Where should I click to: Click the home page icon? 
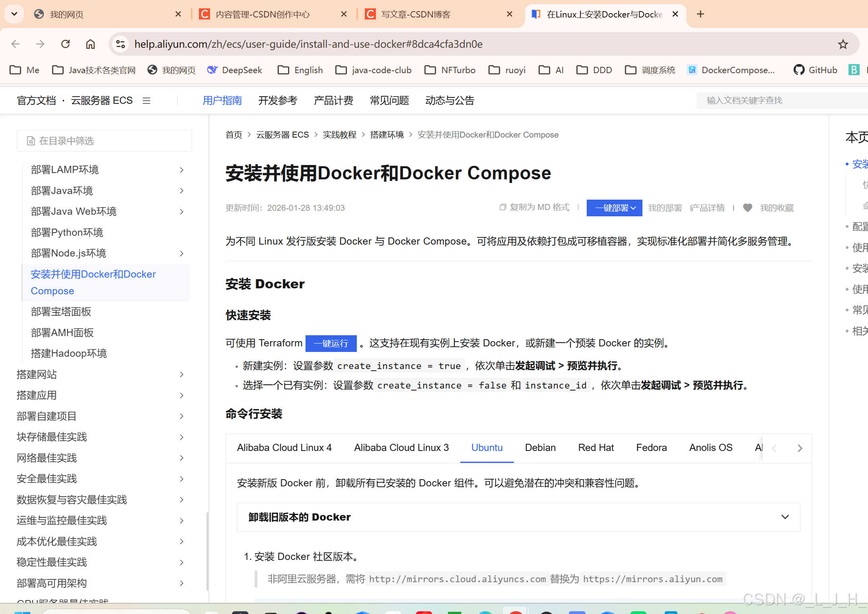click(91, 44)
